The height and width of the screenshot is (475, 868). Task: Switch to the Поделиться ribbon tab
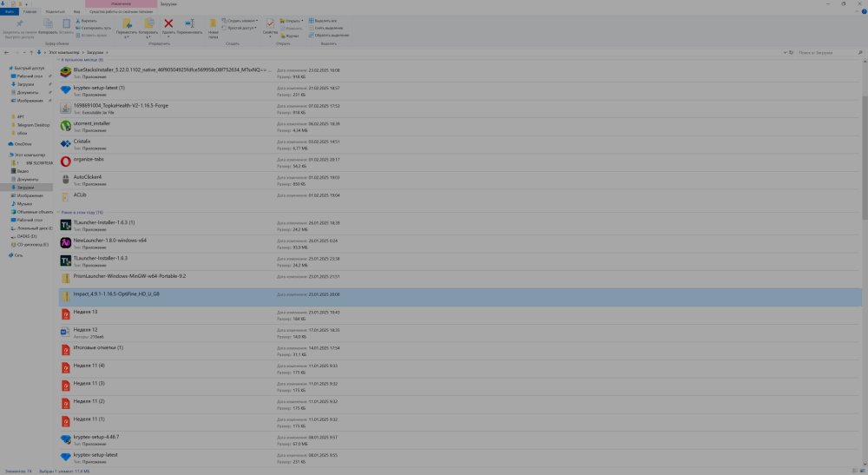[55, 11]
